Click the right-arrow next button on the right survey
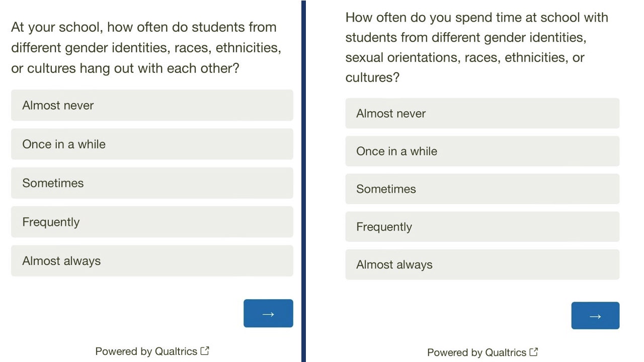Screen dimensions: 644x362 tap(595, 316)
